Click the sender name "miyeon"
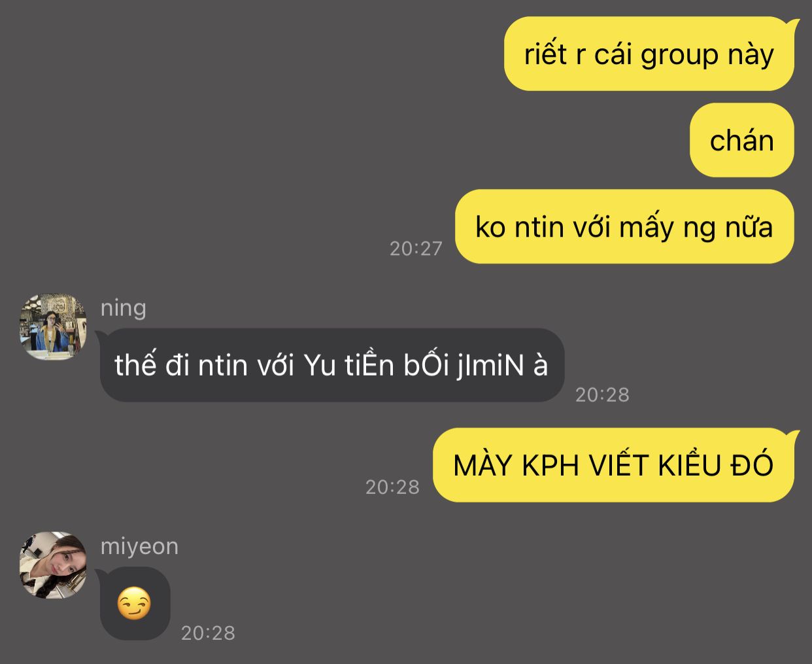812x664 pixels. tap(139, 546)
